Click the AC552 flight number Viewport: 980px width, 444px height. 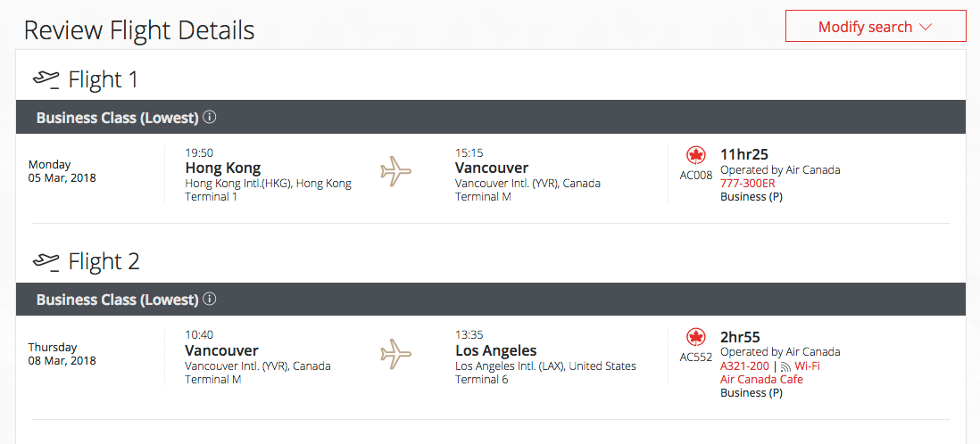click(x=695, y=358)
